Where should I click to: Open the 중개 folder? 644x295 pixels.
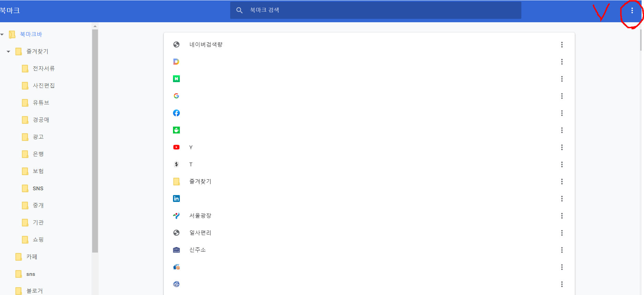38,205
